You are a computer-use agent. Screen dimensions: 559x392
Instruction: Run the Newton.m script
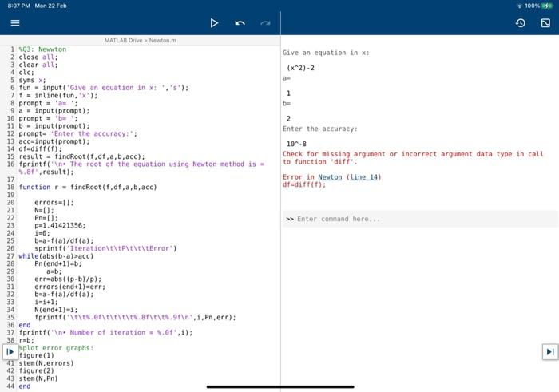tap(214, 23)
